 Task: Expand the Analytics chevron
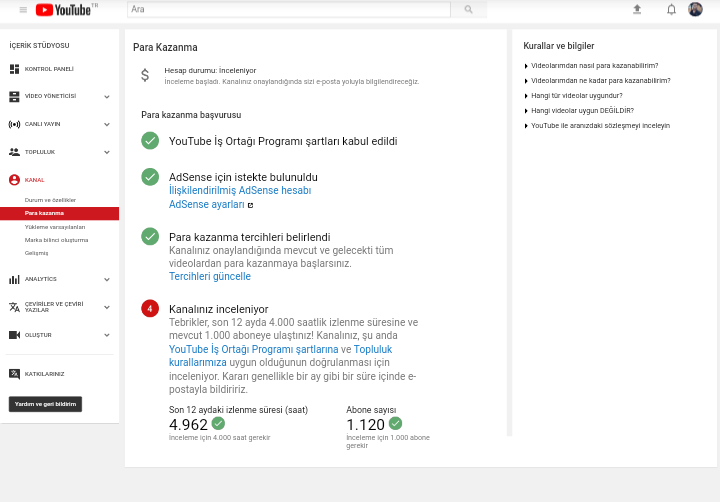point(107,279)
